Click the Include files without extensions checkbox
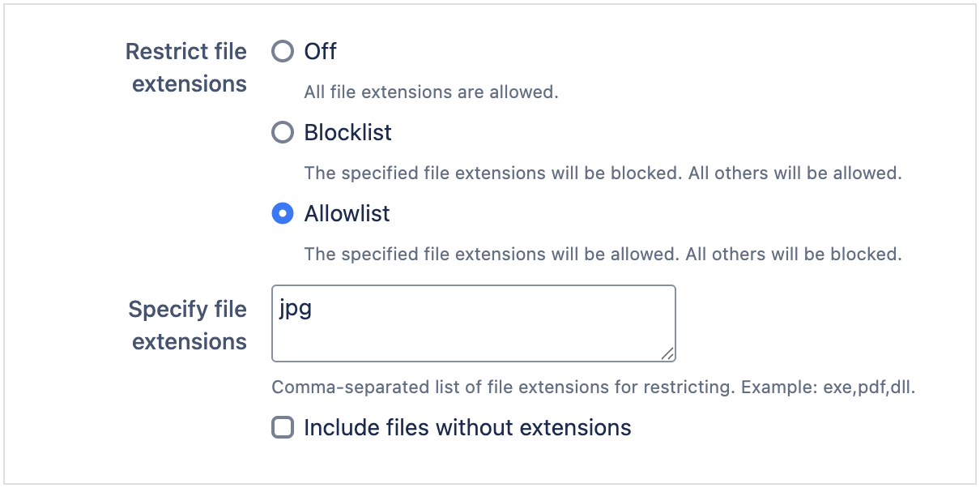Screen dimensions: 980x488 (282, 427)
